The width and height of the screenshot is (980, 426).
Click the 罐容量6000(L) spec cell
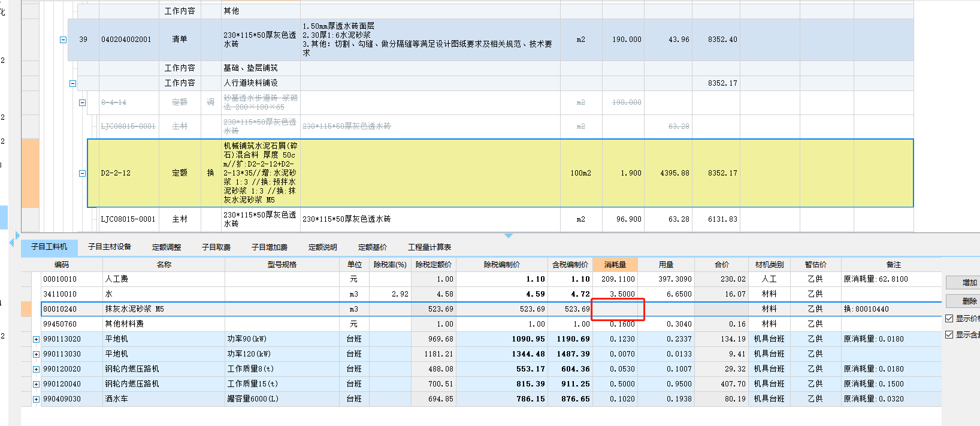(x=282, y=399)
